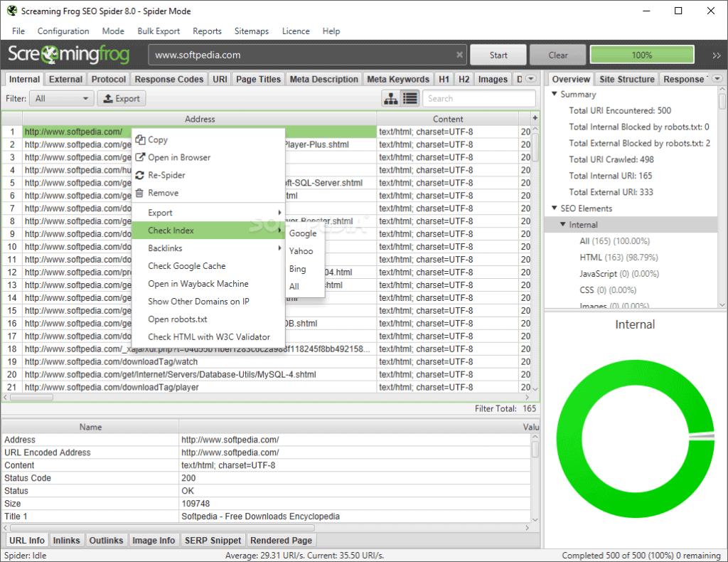Open the Licence menu
The width and height of the screenshot is (728, 562).
tap(296, 31)
